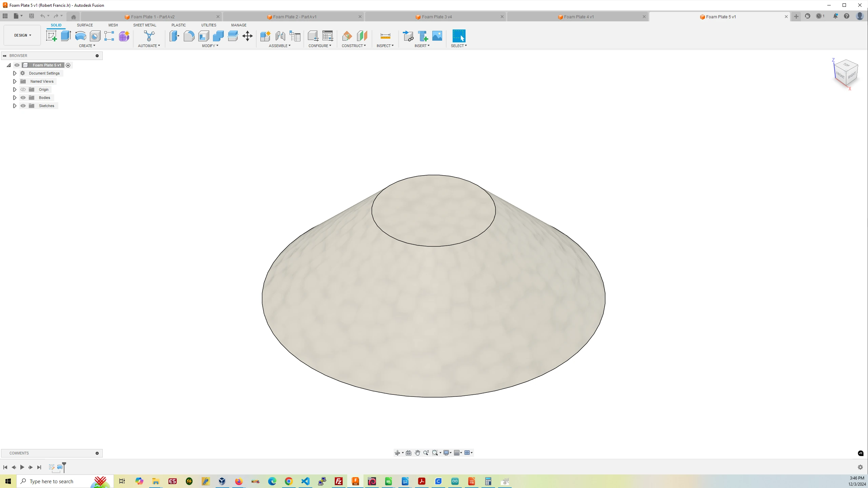Click the Zoom magnifier icon
The height and width of the screenshot is (488, 868).
click(426, 453)
